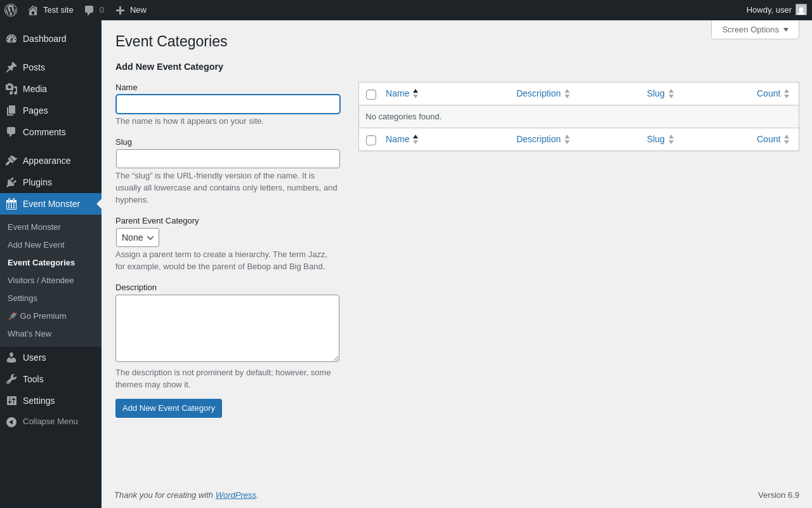This screenshot has width=812, height=508.
Task: Click the user avatar in admin bar
Action: [x=801, y=10]
